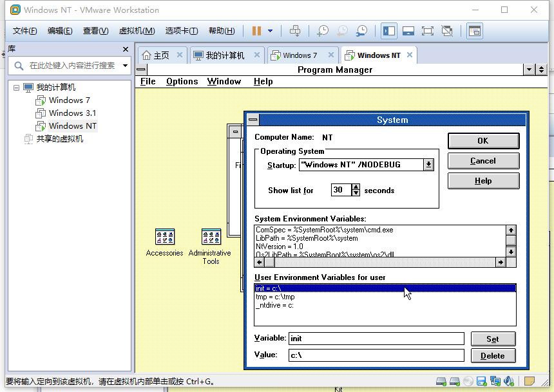Open the 虚拟机(M) menu
The width and height of the screenshot is (554, 392).
(137, 31)
